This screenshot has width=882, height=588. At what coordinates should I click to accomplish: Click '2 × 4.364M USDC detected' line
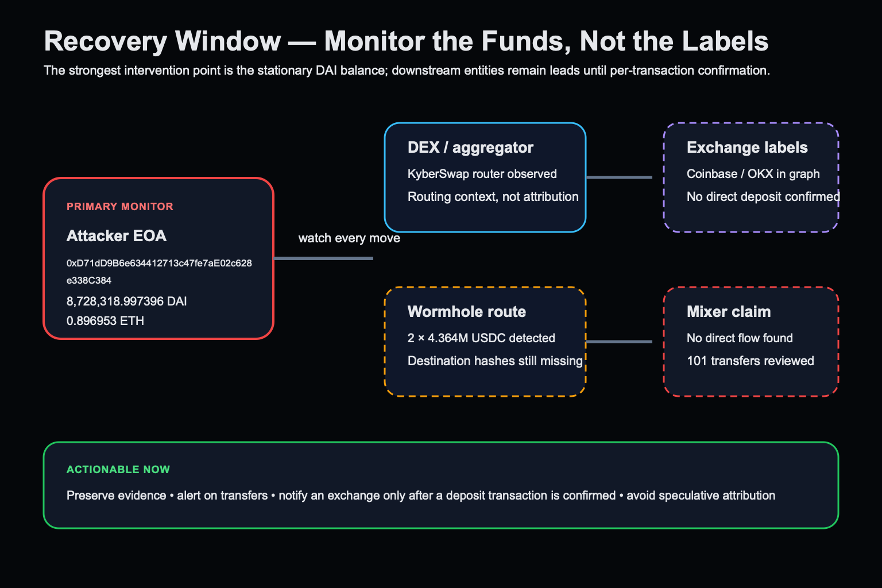tap(481, 338)
